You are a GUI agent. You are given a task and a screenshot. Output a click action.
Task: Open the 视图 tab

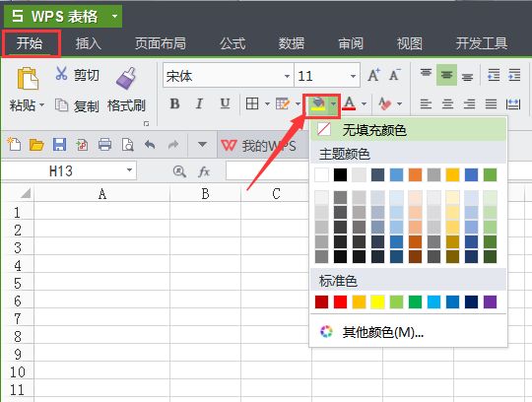point(410,43)
